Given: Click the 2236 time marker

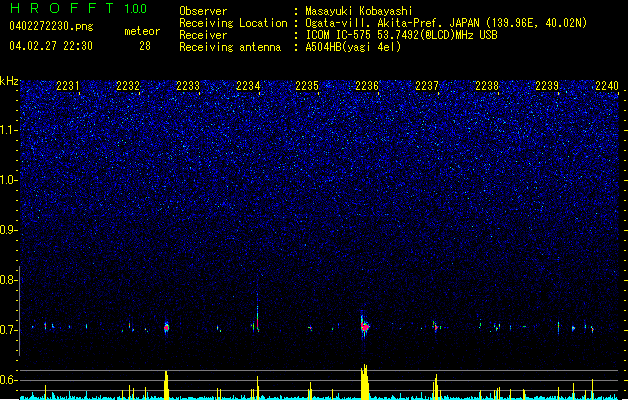Looking at the screenshot, I should [367, 86].
